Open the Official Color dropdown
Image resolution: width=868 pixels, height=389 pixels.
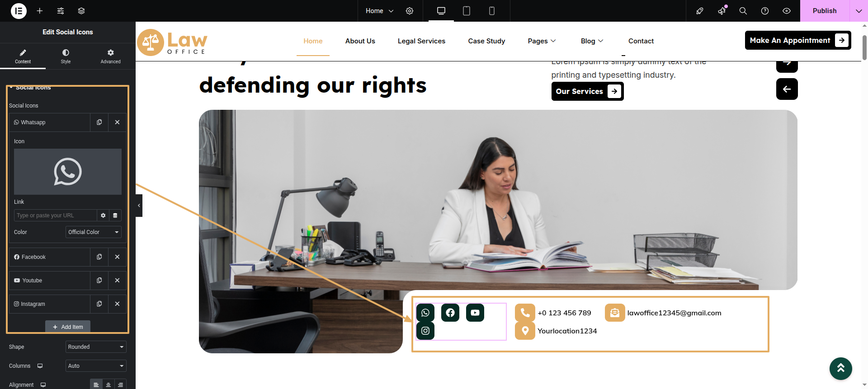tap(94, 232)
